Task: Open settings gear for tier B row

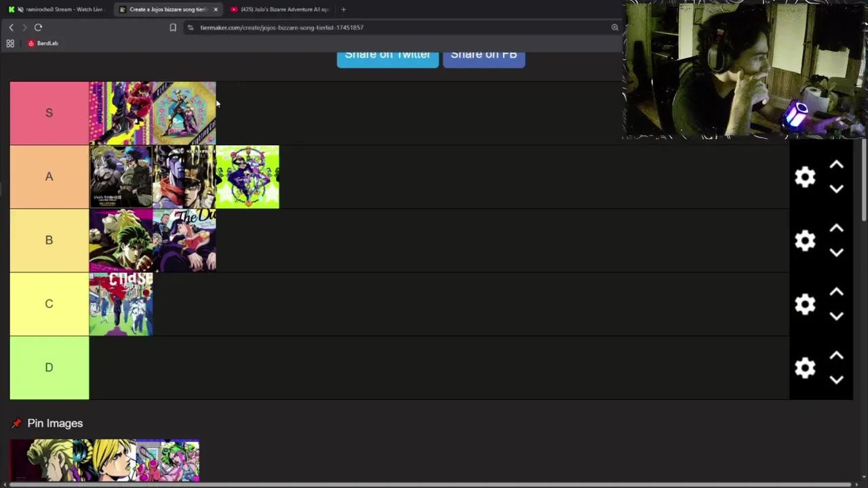Action: (805, 241)
